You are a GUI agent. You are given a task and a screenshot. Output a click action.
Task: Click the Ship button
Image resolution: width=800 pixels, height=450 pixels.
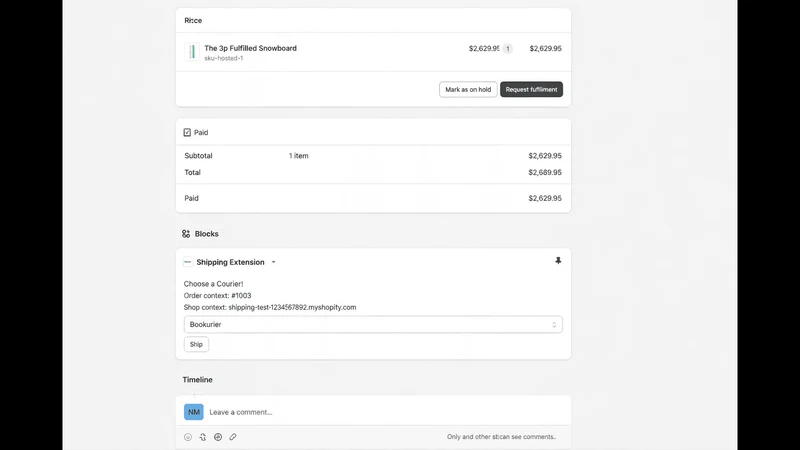point(196,344)
